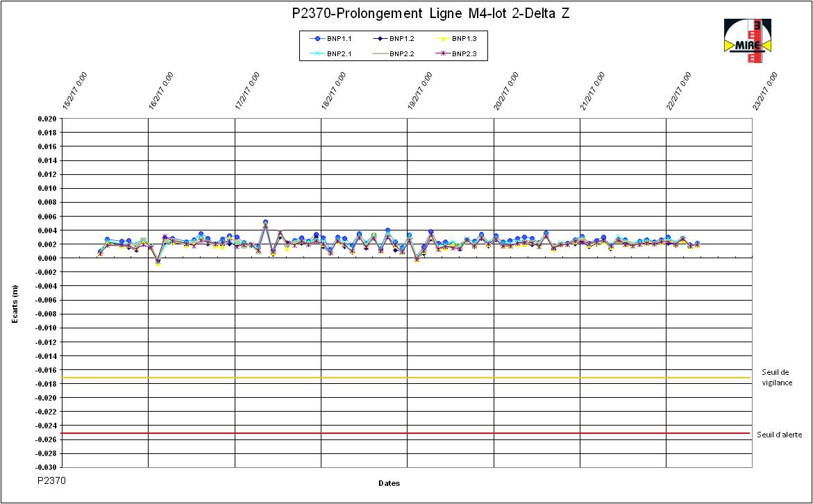Click the -0.026 y-axis label
Viewport: 813px width, 504px height.
47,439
